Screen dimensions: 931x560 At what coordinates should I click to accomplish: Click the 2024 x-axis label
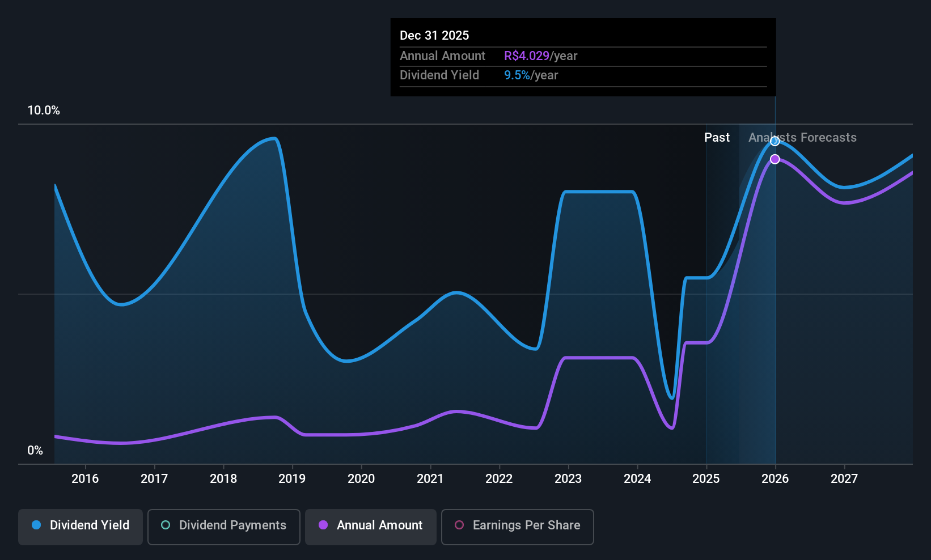pyautogui.click(x=637, y=478)
